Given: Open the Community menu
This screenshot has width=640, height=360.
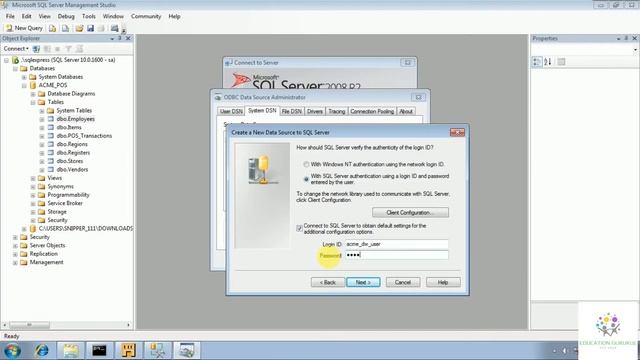Looking at the screenshot, I should (146, 16).
